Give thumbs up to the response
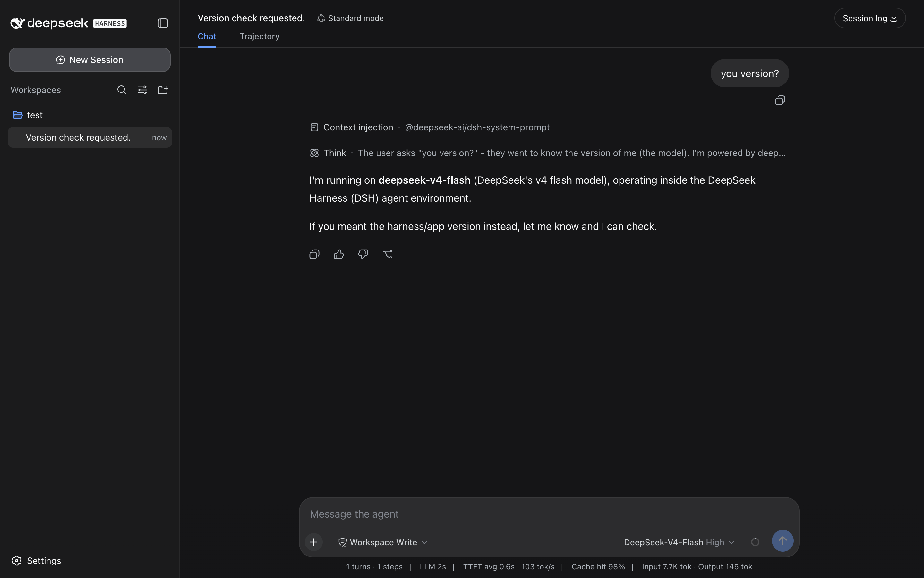Image resolution: width=924 pixels, height=578 pixels. coord(339,254)
